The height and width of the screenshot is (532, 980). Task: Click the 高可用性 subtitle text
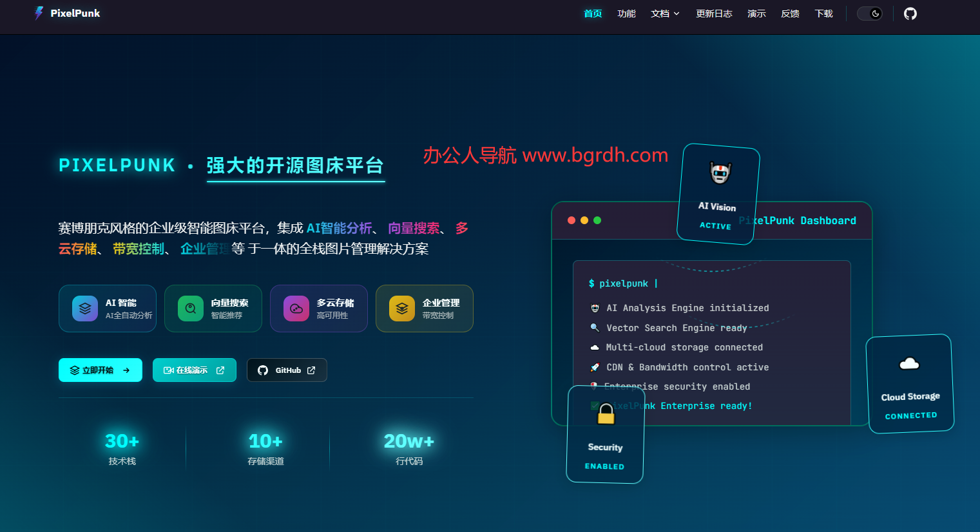[332, 316]
